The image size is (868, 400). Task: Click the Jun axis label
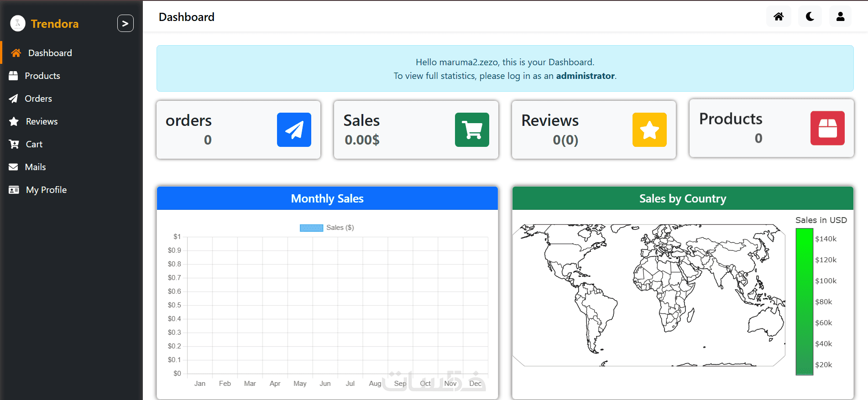pos(325,384)
